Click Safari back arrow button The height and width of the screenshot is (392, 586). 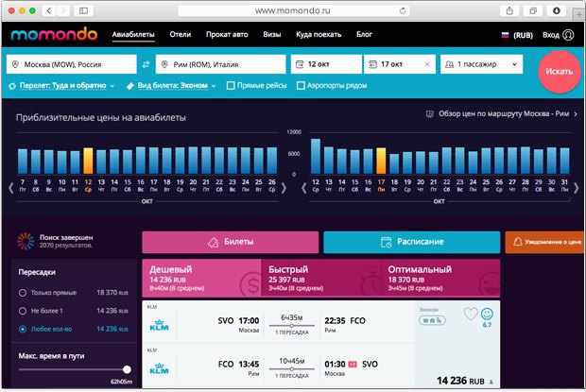49,10
